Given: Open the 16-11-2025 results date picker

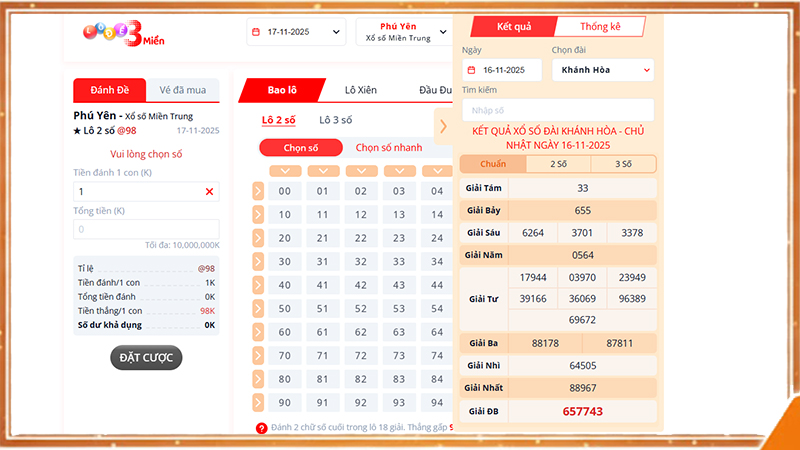Looking at the screenshot, I should coord(502,70).
